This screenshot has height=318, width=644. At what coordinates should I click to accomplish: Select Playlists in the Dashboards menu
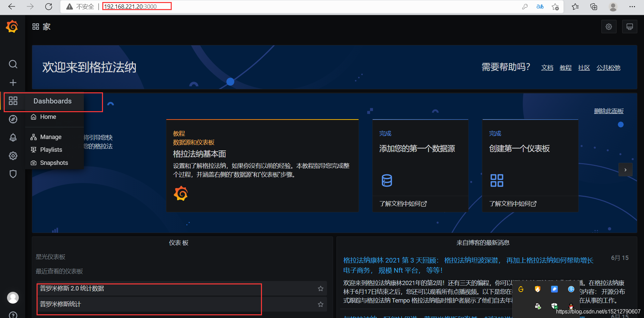pyautogui.click(x=51, y=149)
